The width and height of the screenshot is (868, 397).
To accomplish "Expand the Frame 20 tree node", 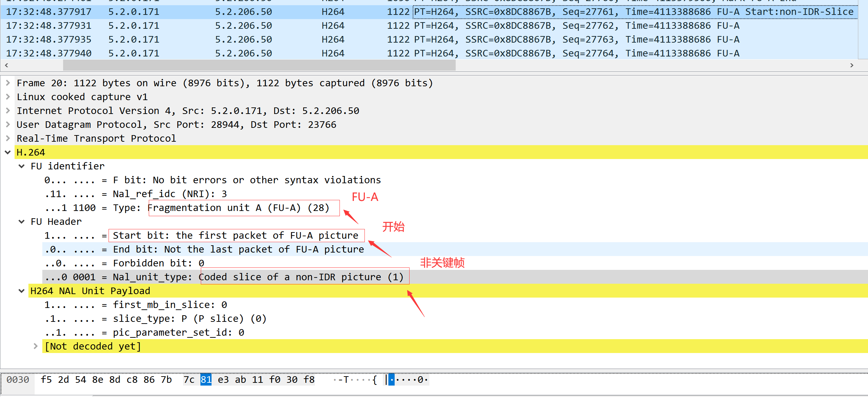I will click(8, 83).
